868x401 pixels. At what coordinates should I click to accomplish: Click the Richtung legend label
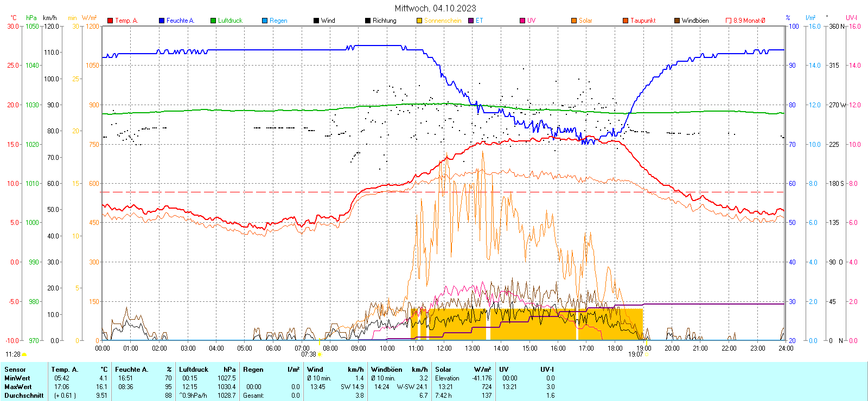(384, 21)
